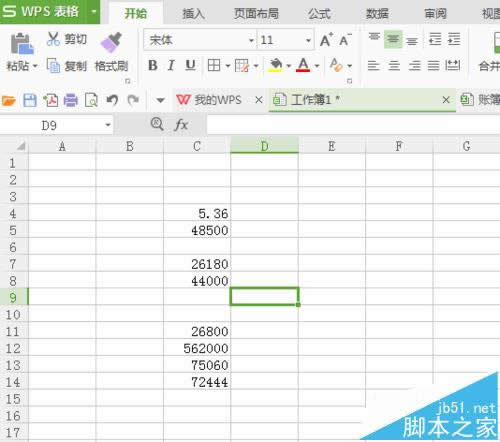Screen dimensions: 500x442
Task: Close the 工作簿1 document tab
Action: click(446, 100)
